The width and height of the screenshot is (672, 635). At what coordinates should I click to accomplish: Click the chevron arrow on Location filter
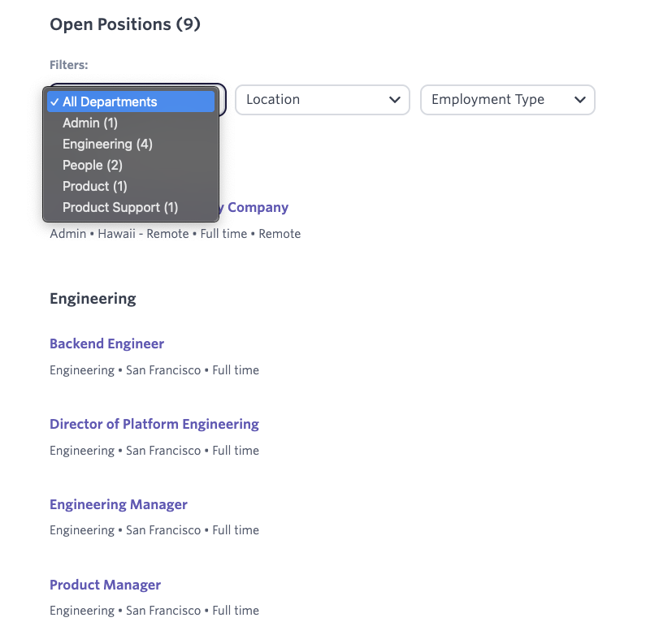(x=394, y=100)
